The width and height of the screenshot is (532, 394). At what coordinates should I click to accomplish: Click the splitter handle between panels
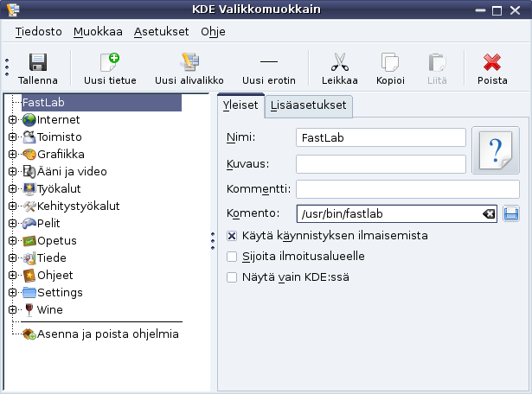click(213, 241)
